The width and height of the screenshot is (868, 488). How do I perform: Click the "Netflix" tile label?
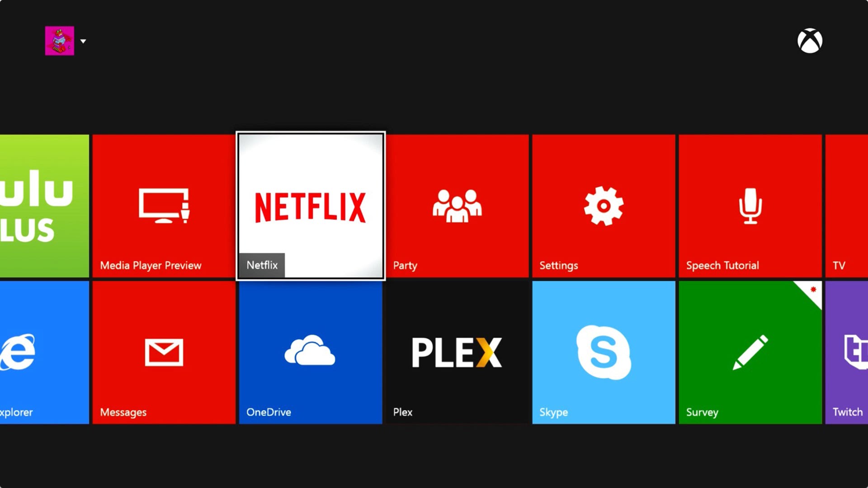click(x=262, y=265)
